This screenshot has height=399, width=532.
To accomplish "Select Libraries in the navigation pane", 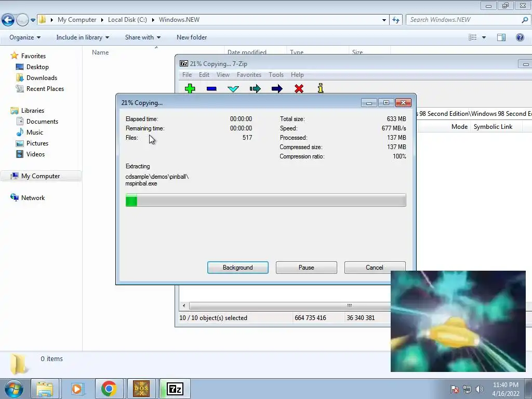I will (x=33, y=111).
